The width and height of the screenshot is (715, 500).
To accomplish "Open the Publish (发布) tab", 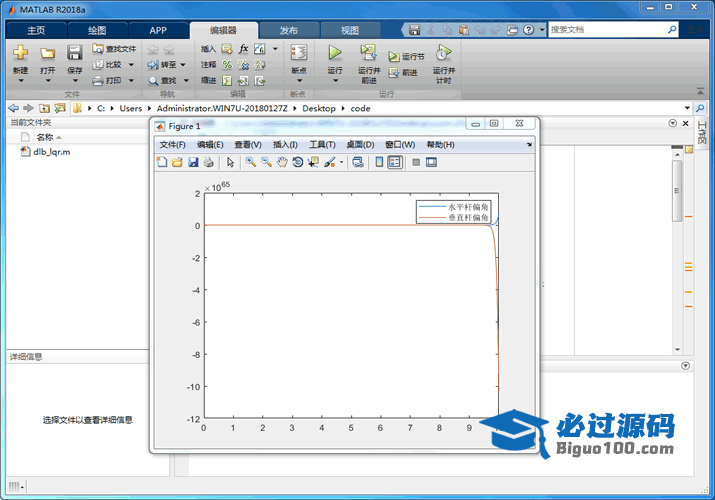I will click(x=288, y=30).
